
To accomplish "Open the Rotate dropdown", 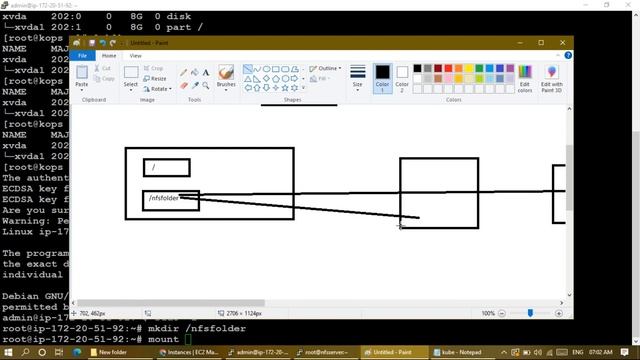I will tap(158, 89).
